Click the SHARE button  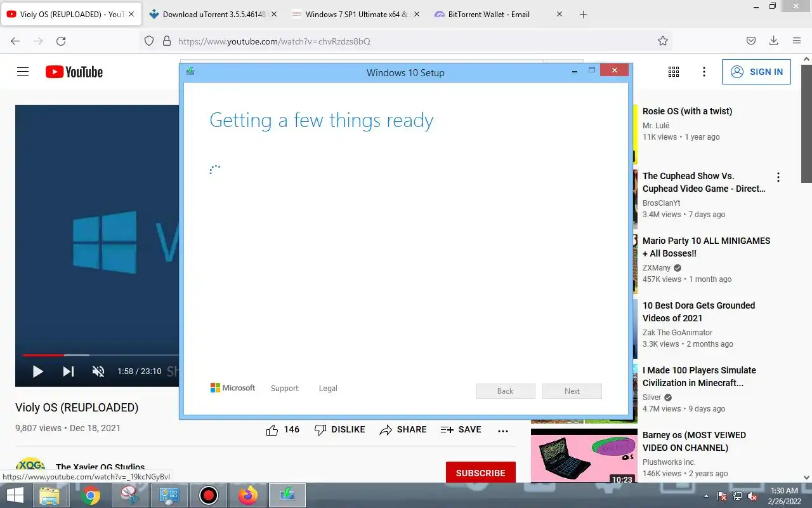(x=403, y=430)
